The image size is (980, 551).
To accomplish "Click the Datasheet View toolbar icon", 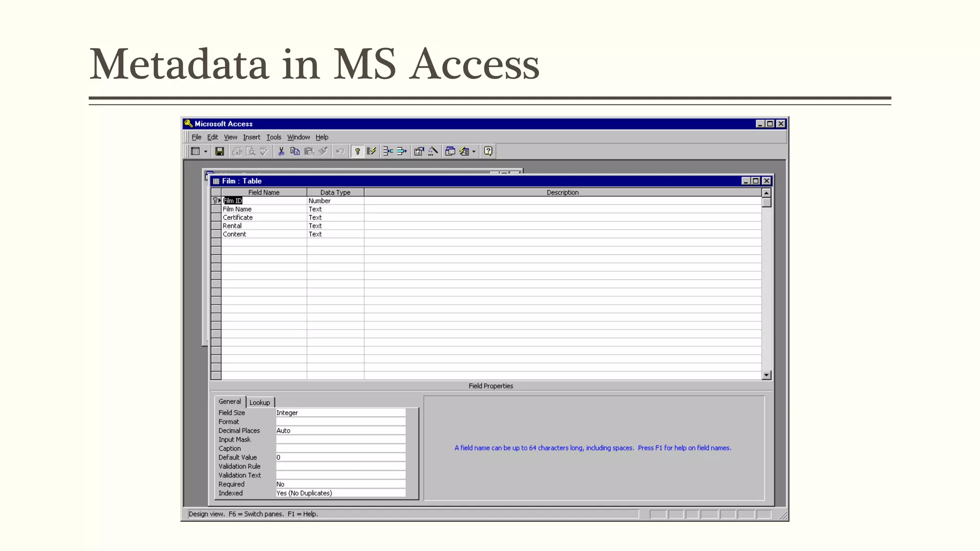I will pyautogui.click(x=195, y=152).
